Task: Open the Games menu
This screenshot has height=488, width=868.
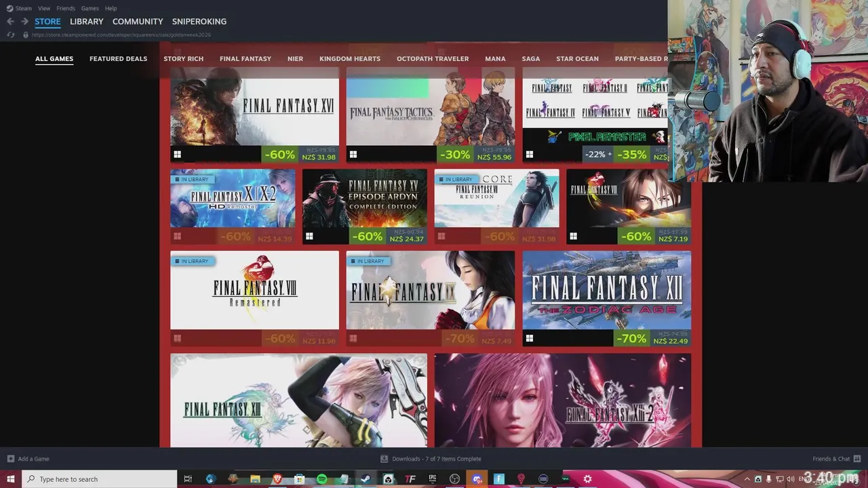Action: tap(90, 8)
